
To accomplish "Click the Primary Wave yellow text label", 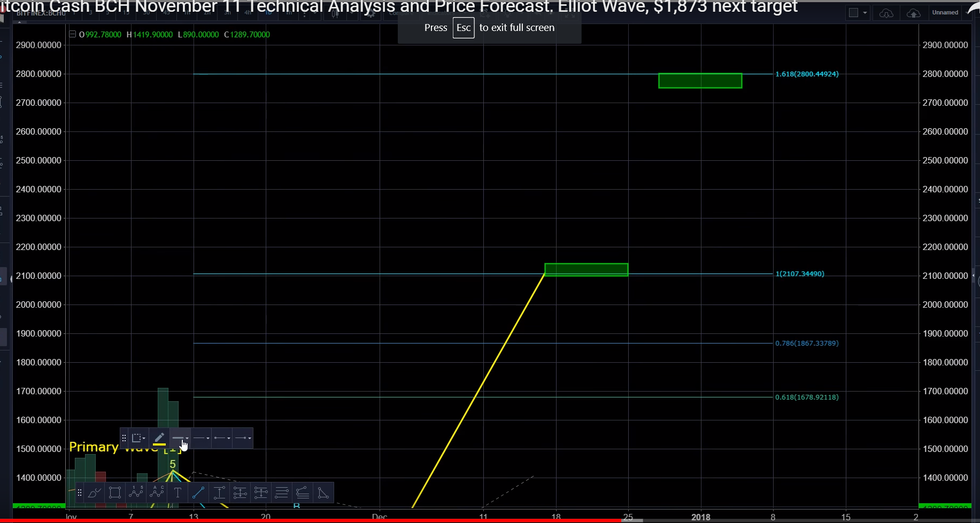I will pyautogui.click(x=94, y=447).
